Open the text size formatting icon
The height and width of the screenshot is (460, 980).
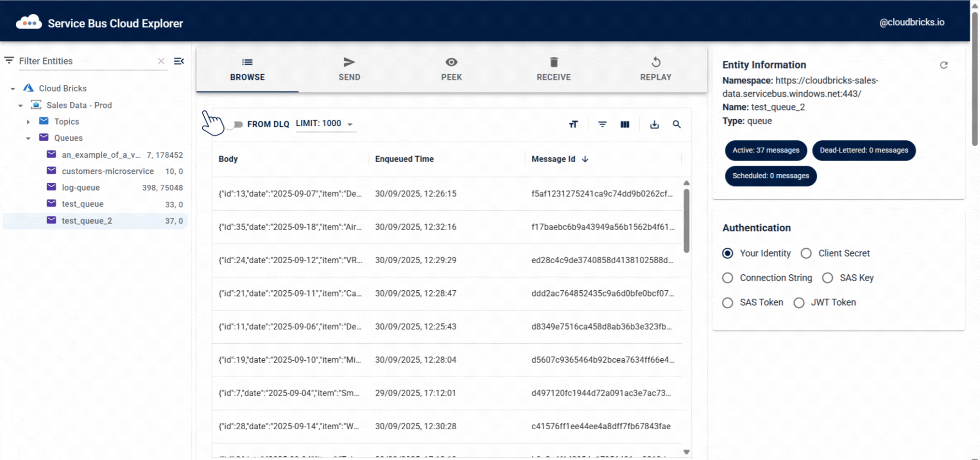click(x=573, y=124)
